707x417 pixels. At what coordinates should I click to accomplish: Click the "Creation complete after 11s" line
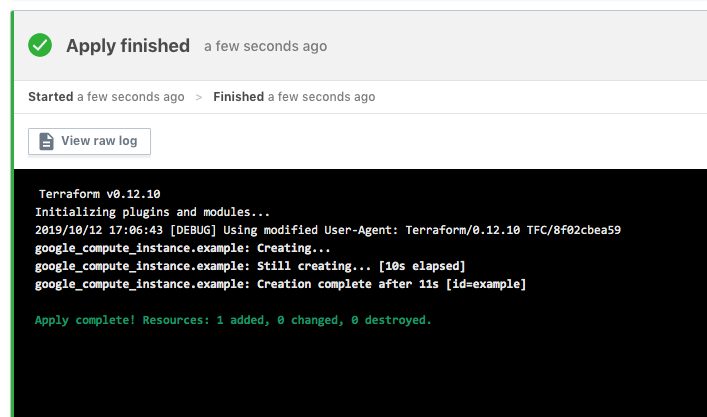pos(280,284)
